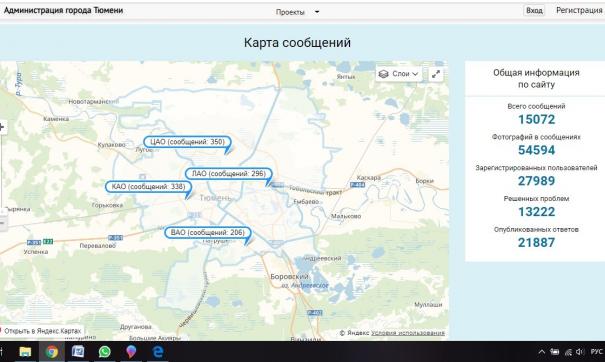Open the fullscreen map expand icon

pyautogui.click(x=436, y=74)
